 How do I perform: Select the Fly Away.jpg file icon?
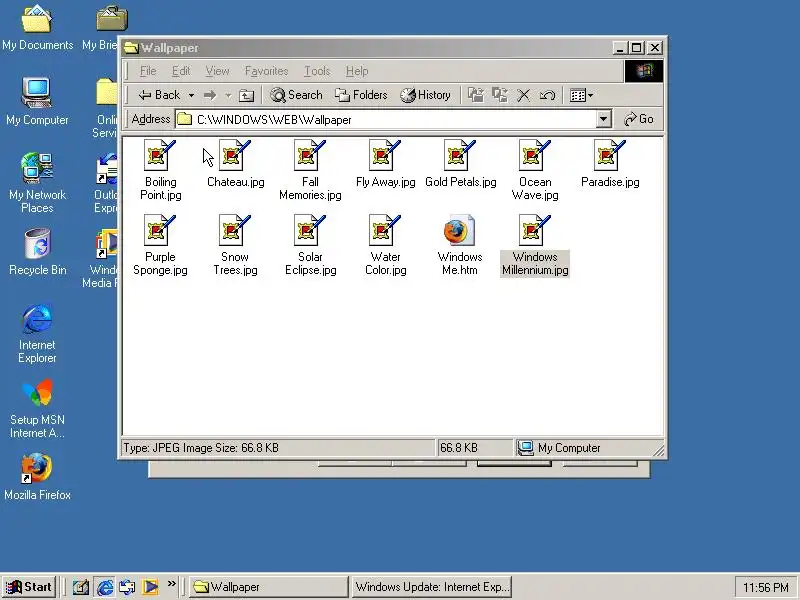(x=385, y=155)
